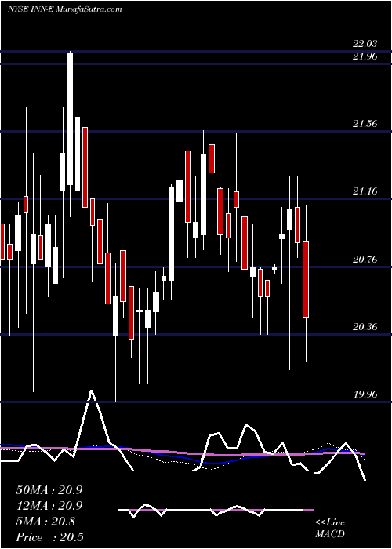The image size is (392, 549).
Task: Click the 22.03 price level label
Action: pos(365,44)
